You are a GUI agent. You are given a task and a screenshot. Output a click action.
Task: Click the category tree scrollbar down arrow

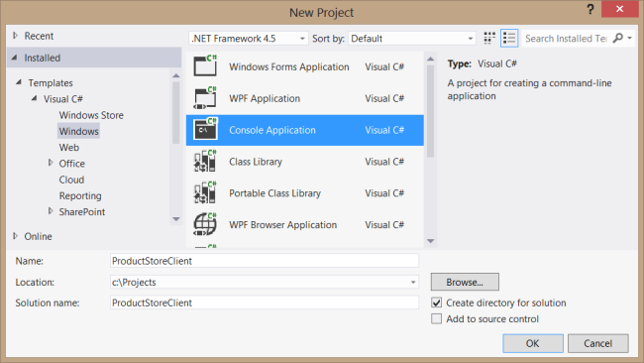click(x=176, y=219)
